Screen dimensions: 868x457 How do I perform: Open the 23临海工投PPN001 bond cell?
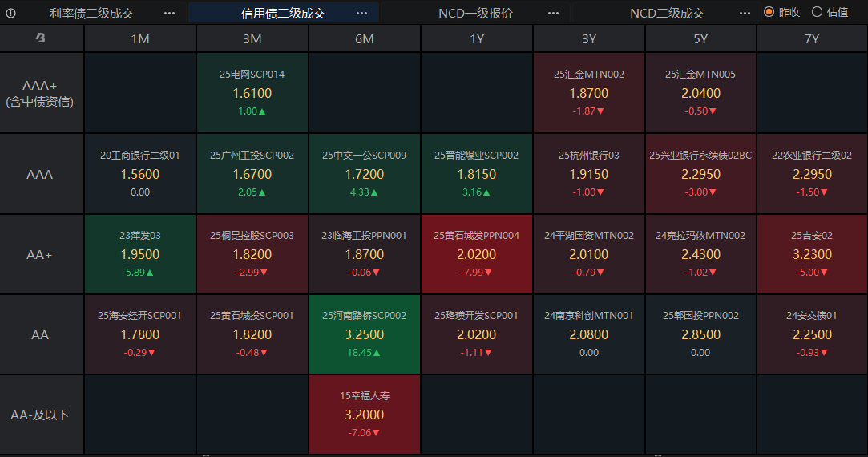[x=364, y=254]
